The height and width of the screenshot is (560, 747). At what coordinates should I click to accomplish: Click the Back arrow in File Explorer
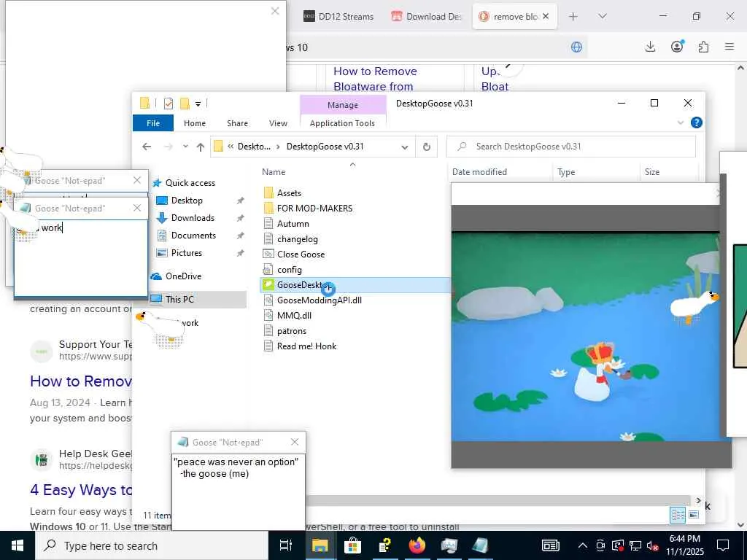pyautogui.click(x=147, y=147)
